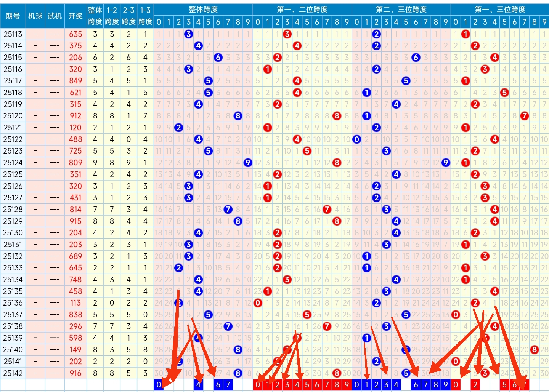Click red circled 7 in row 25120
The height and width of the screenshot is (392, 549).
click(x=525, y=116)
